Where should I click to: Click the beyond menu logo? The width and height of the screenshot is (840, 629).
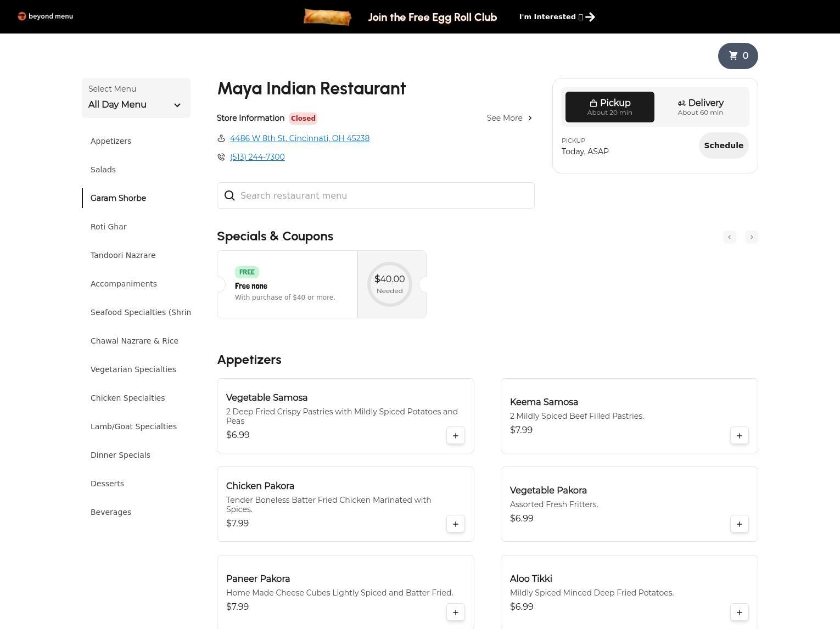click(46, 16)
